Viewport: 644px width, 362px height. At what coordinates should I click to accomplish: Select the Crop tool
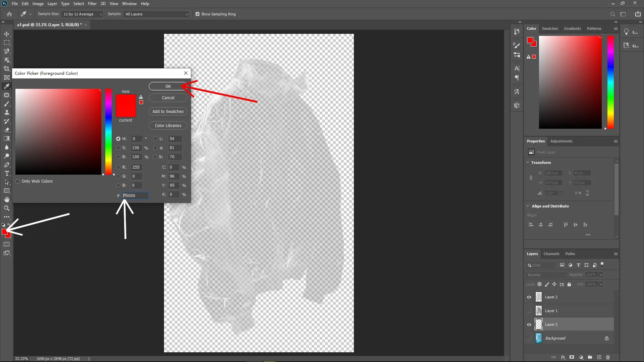(x=7, y=68)
